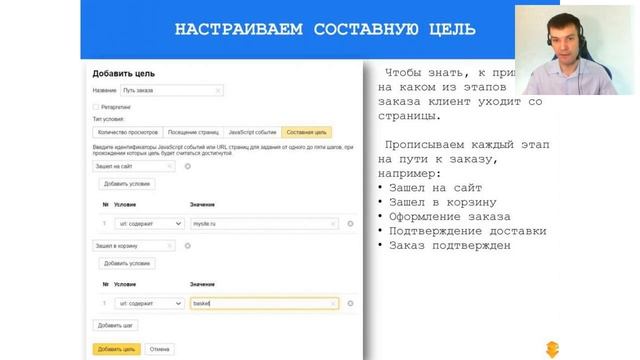The height and width of the screenshot is (360, 640).
Task: Focus the Название field containing 'Путь заказа'
Action: click(x=172, y=91)
